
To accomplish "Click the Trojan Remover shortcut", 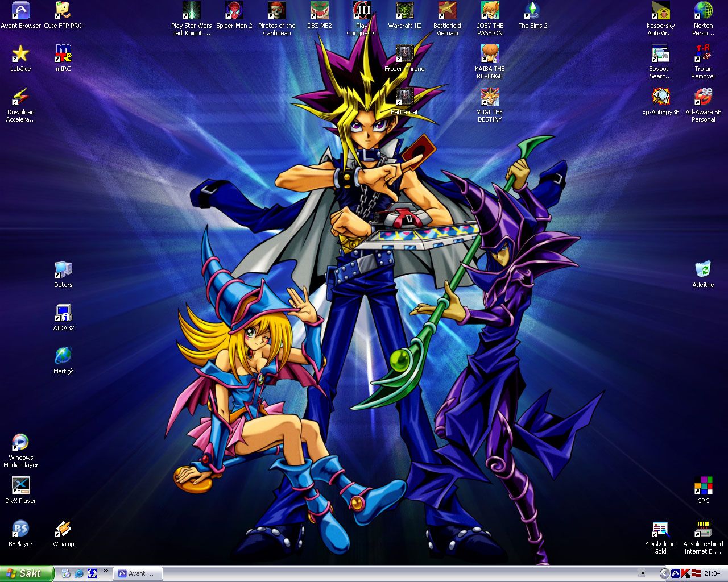I will tap(704, 63).
